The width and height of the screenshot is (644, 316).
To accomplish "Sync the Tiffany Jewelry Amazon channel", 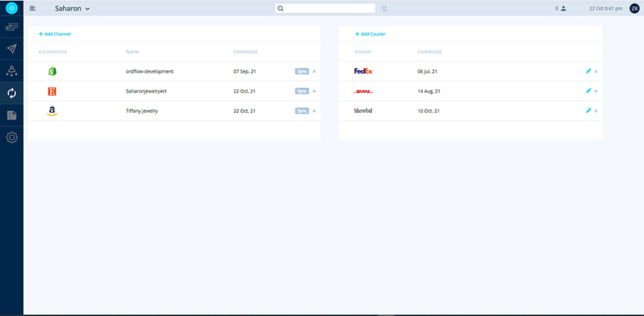I will [302, 111].
